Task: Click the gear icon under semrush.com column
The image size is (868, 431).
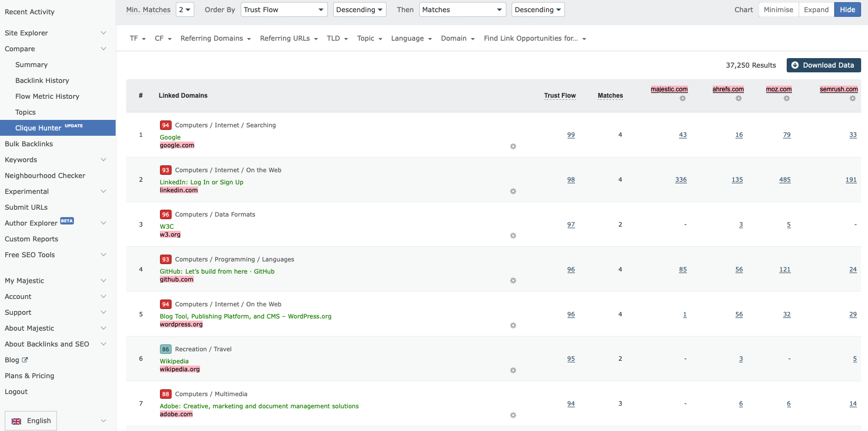Action: click(853, 99)
